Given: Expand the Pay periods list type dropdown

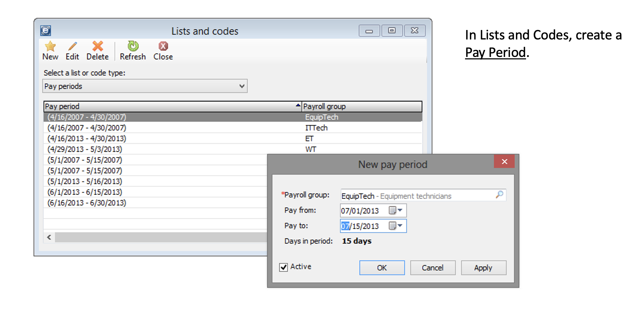Looking at the screenshot, I should point(242,86).
